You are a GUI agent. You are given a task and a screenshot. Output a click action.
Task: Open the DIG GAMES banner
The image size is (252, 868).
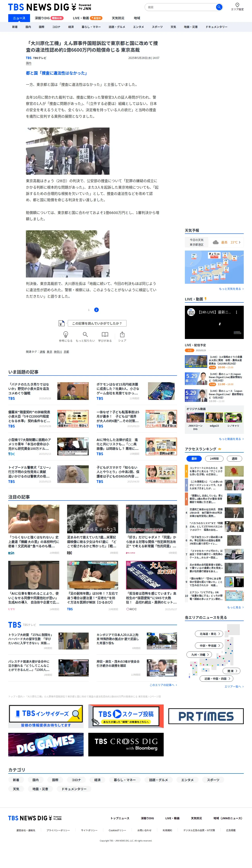46,744
